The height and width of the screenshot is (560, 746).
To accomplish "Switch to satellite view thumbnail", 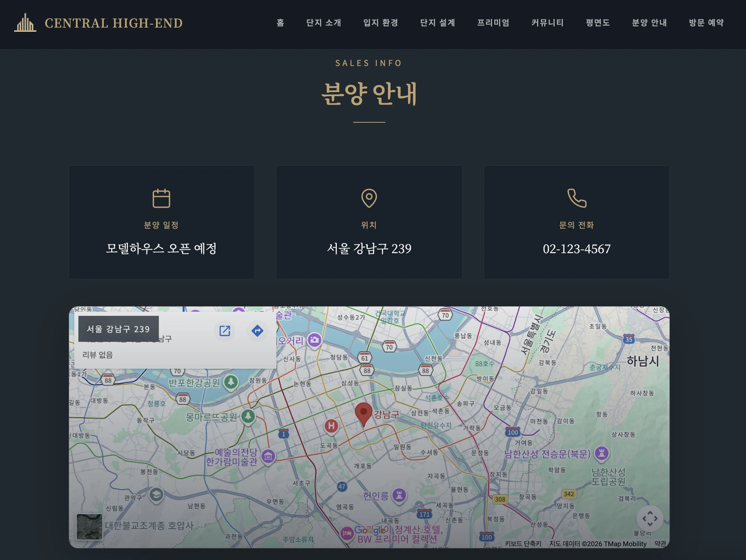I will (x=90, y=526).
